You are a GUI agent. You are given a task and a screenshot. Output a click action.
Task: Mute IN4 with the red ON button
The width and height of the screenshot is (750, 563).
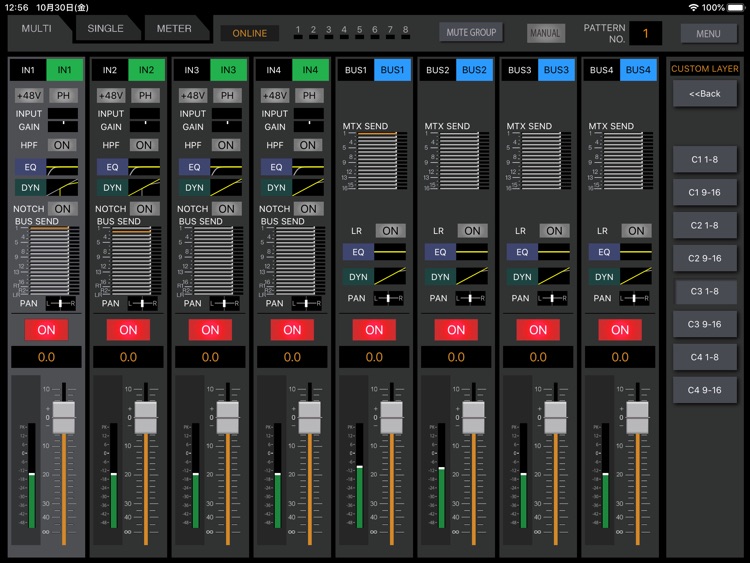[292, 330]
